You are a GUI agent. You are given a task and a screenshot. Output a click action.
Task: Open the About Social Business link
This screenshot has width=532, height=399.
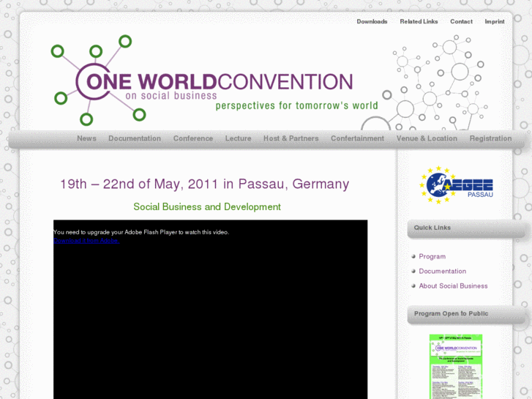pyautogui.click(x=453, y=286)
